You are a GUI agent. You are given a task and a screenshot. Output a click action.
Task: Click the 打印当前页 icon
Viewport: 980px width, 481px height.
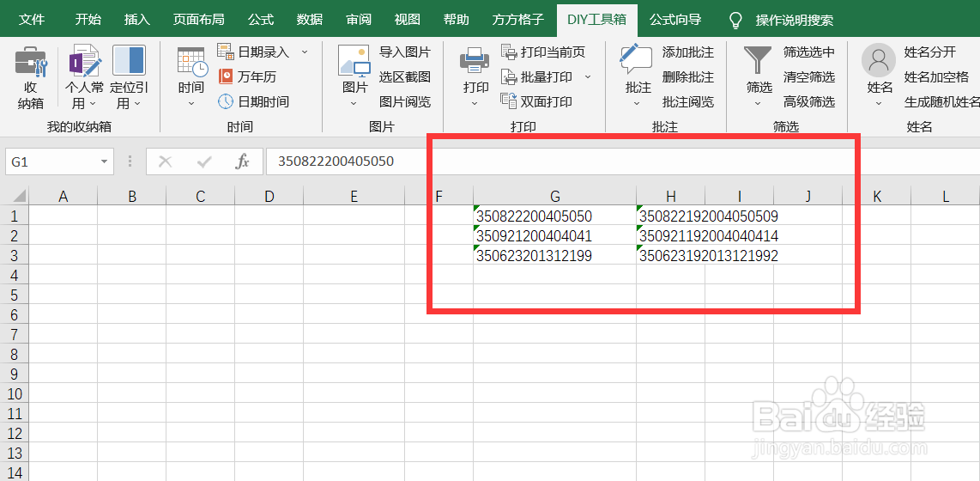click(509, 52)
